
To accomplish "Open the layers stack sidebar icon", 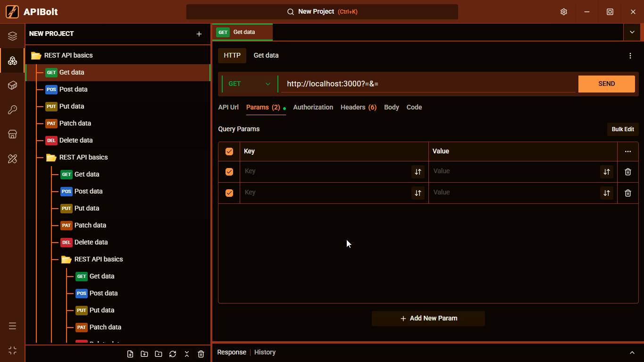I will coord(12,36).
